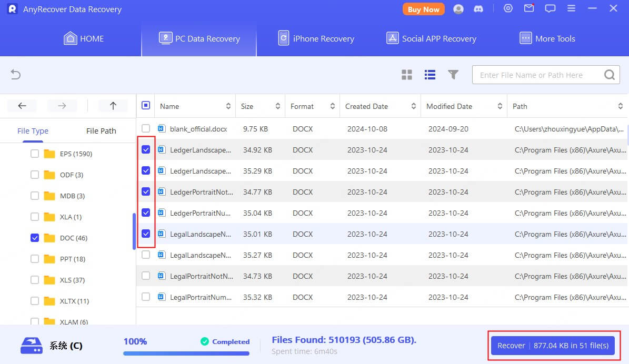The height and width of the screenshot is (364, 629).
Task: Open the messages mail icon with notification
Action: tap(529, 8)
